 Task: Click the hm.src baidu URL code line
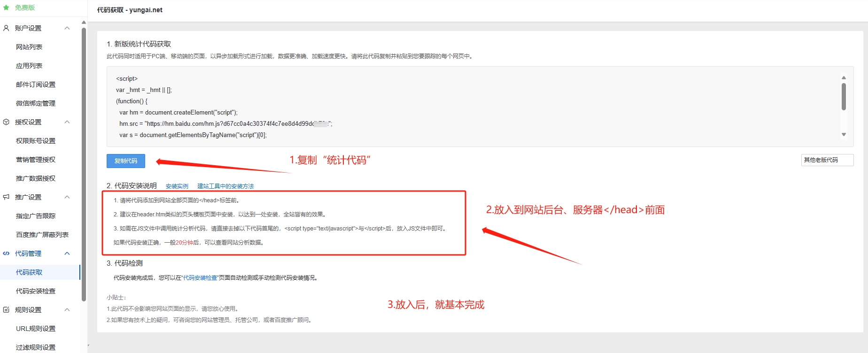225,124
